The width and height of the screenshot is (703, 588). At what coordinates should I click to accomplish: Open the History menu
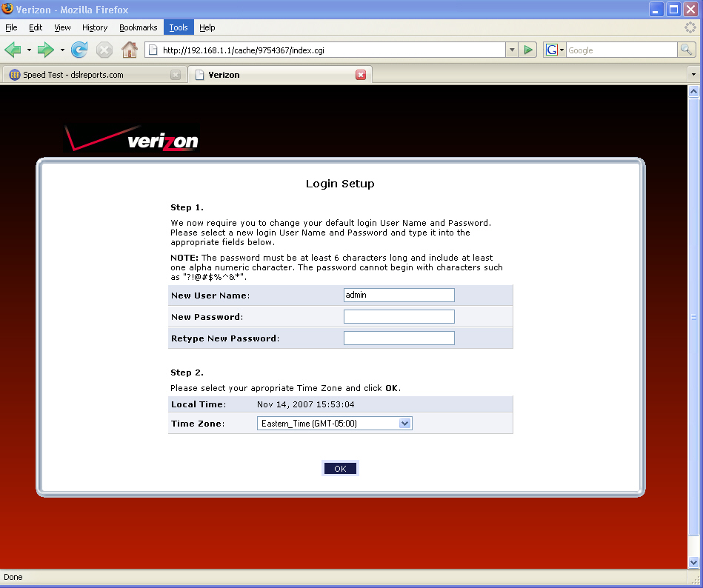click(95, 27)
